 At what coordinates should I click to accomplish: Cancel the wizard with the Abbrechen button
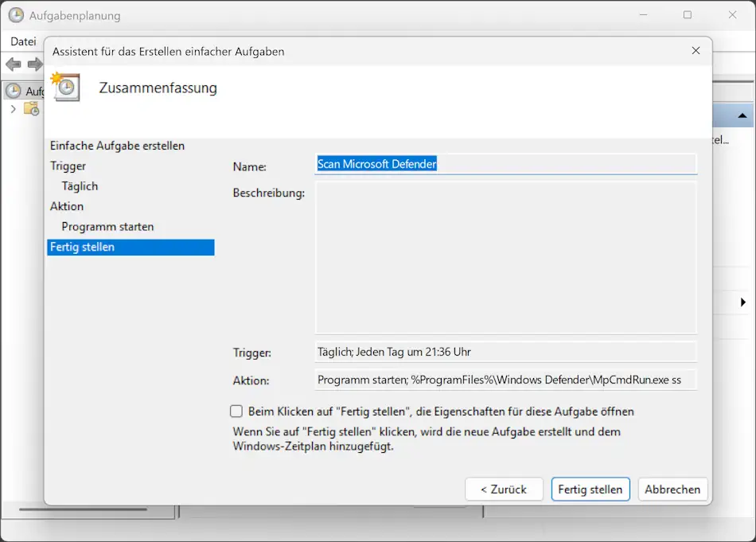tap(672, 489)
